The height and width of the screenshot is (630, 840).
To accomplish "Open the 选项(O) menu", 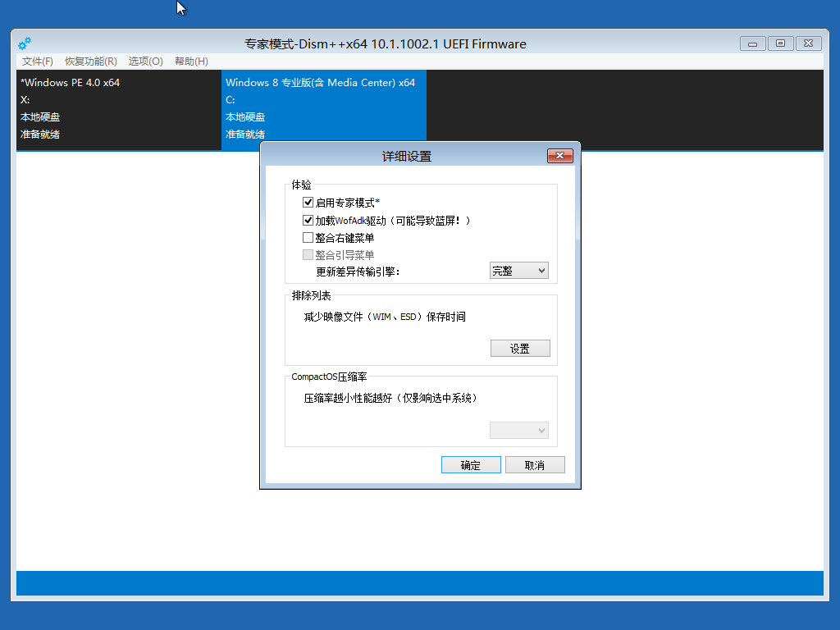I will 145,62.
